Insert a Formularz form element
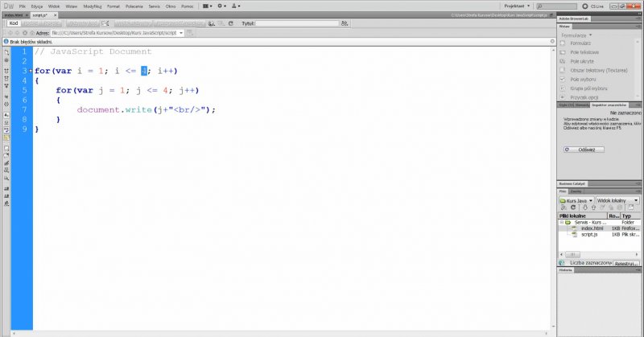 580,43
